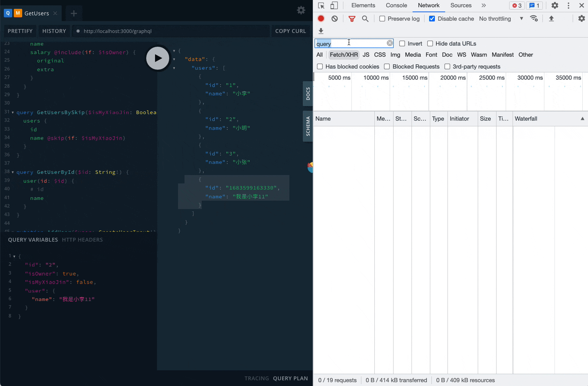Import HAR file upload icon
588x386 pixels.
[x=551, y=18]
